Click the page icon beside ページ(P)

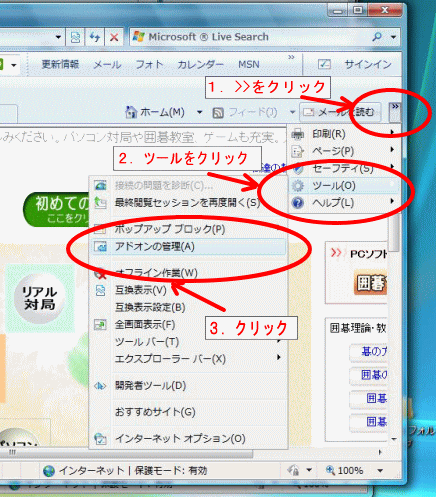[x=297, y=151]
